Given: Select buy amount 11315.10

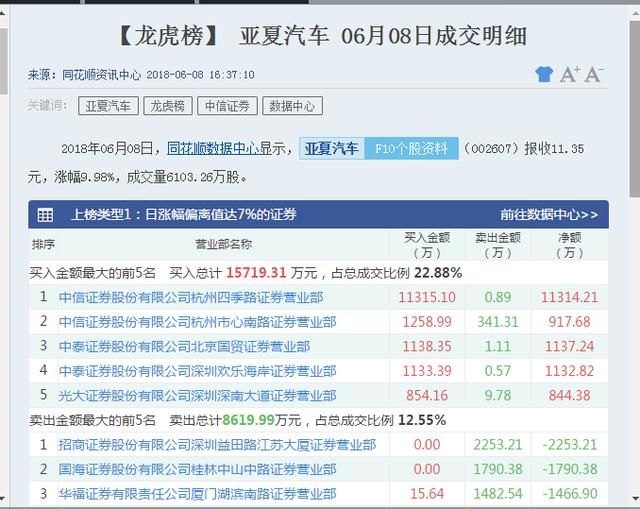Looking at the screenshot, I should (x=427, y=297).
